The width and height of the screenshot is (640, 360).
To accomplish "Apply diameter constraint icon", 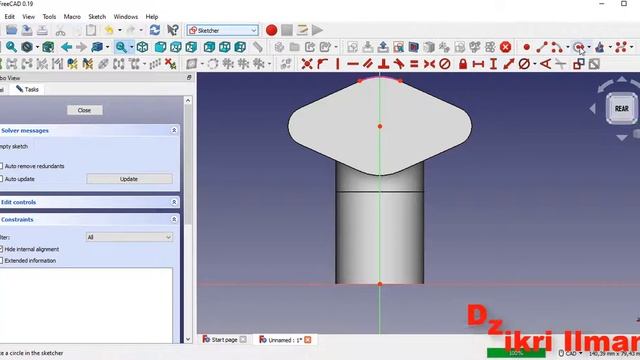I will click(x=524, y=64).
